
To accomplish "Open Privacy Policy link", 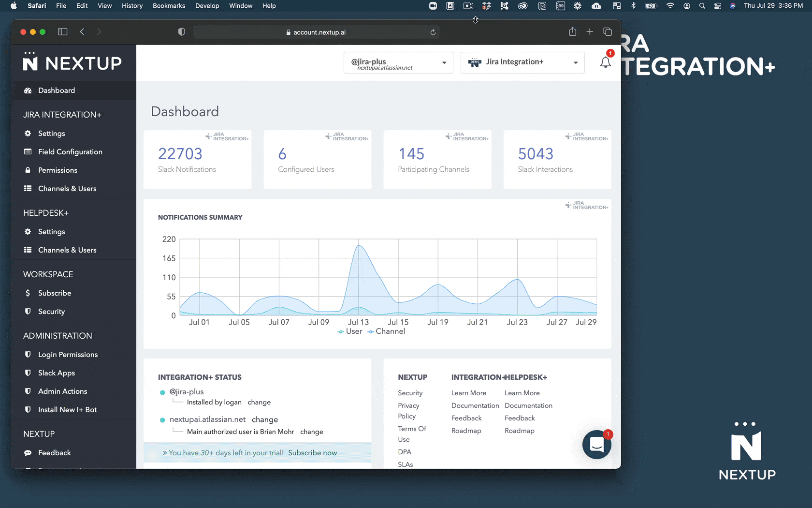I will point(409,411).
